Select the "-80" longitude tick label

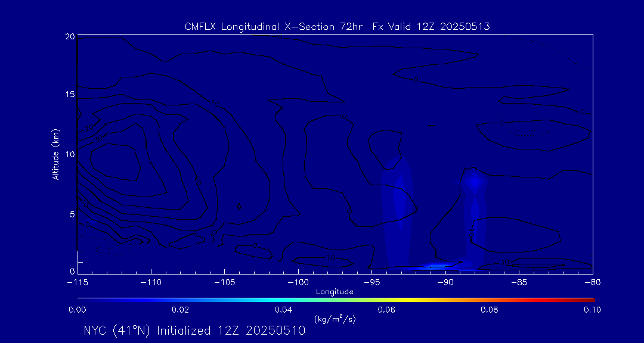[593, 283]
